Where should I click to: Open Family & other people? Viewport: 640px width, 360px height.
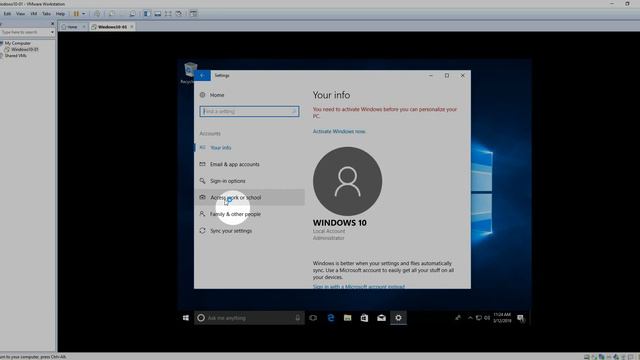(249, 214)
